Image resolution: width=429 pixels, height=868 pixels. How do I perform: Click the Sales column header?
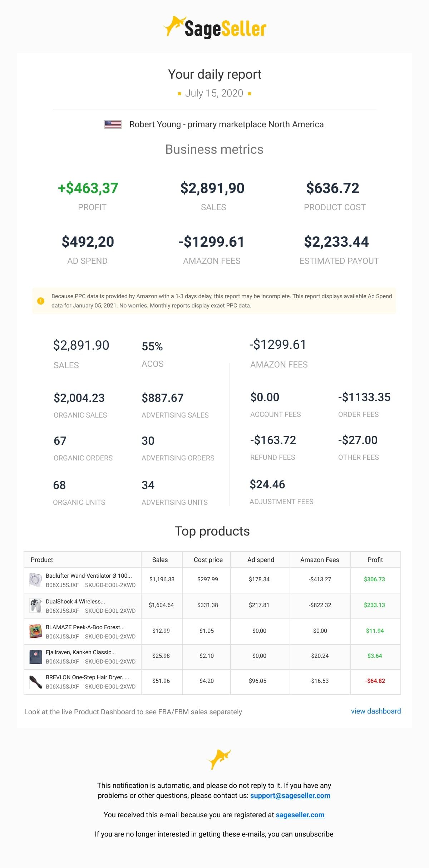tap(160, 559)
